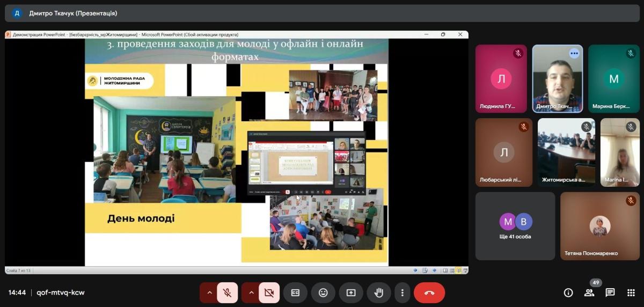Unmute the microphone in the call bar

click(x=228, y=293)
